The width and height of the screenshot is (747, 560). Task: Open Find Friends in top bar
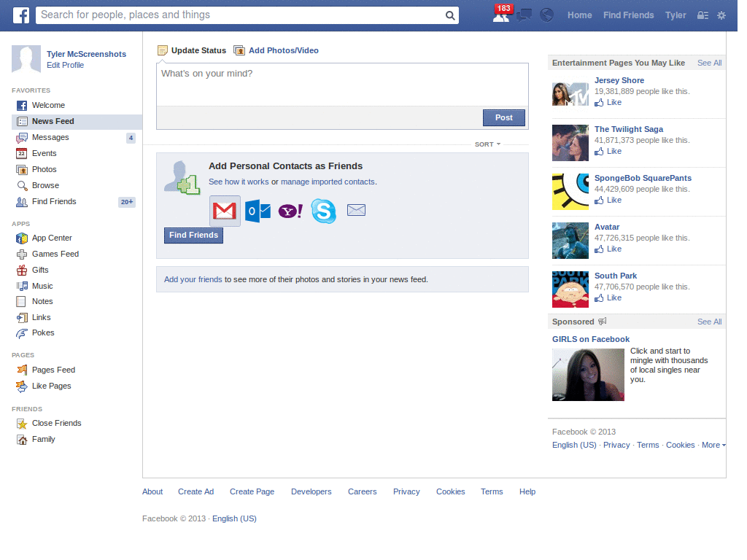tap(628, 15)
